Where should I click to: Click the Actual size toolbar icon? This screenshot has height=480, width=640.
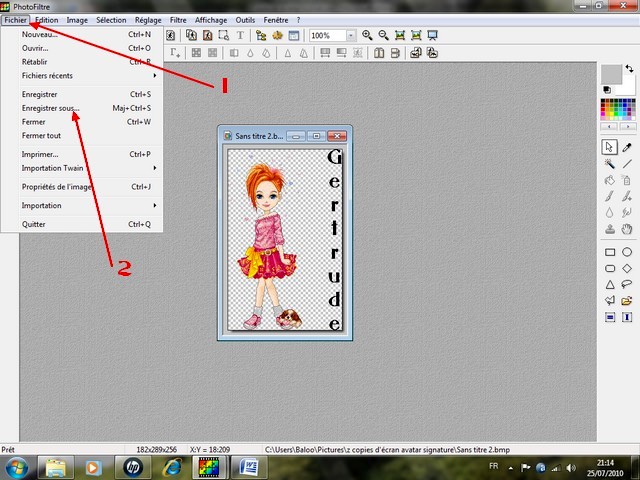pos(400,36)
